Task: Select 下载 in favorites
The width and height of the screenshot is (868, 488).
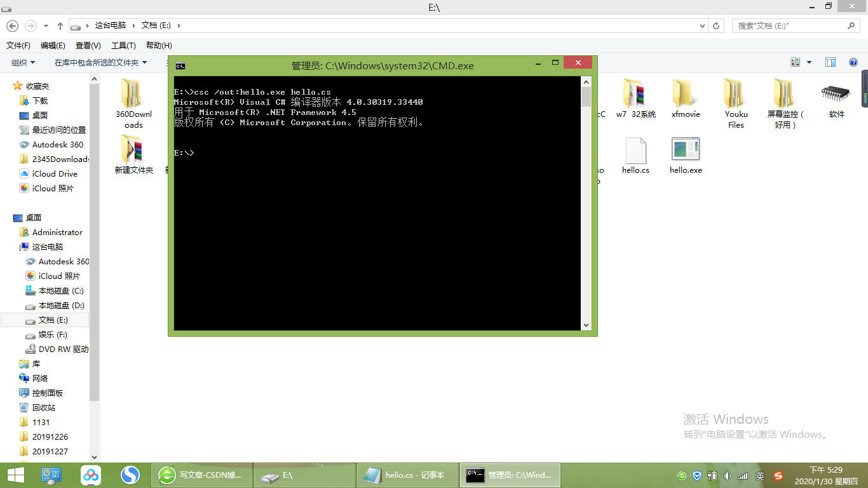Action: point(40,100)
